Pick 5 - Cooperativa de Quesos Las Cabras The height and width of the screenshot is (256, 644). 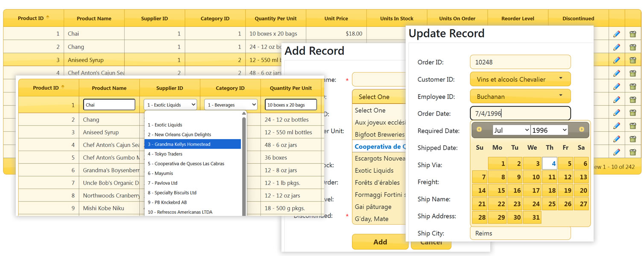(193, 164)
